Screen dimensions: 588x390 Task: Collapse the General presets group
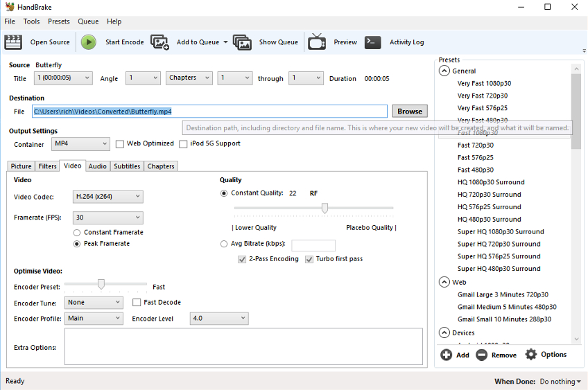click(444, 71)
